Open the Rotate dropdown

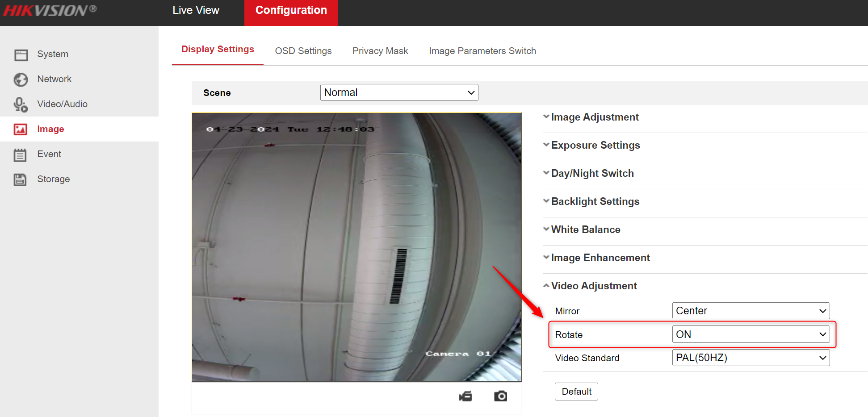click(x=751, y=334)
